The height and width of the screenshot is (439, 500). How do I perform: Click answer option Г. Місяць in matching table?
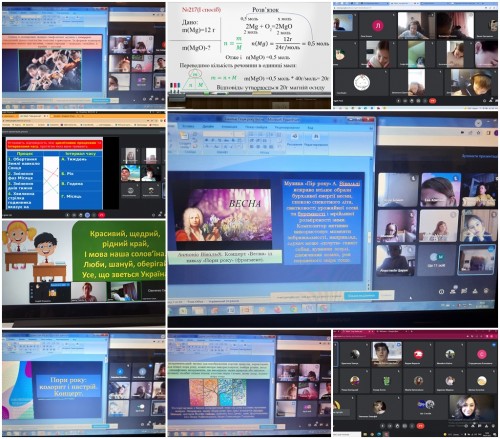tap(71, 196)
